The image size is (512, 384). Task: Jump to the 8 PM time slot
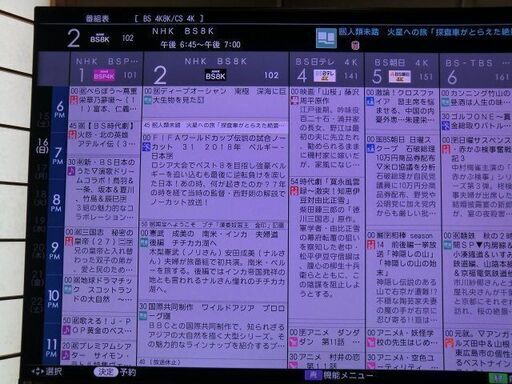coord(56,202)
